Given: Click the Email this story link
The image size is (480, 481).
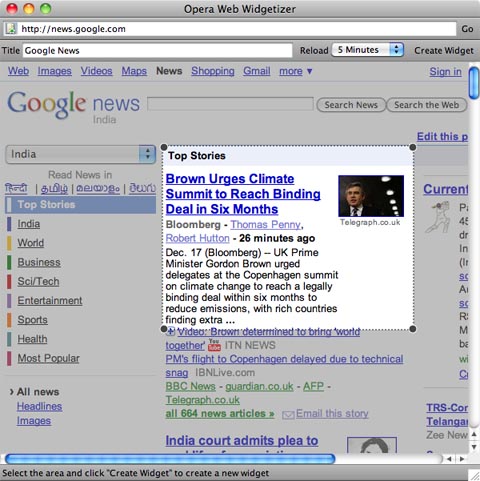Looking at the screenshot, I should [332, 414].
